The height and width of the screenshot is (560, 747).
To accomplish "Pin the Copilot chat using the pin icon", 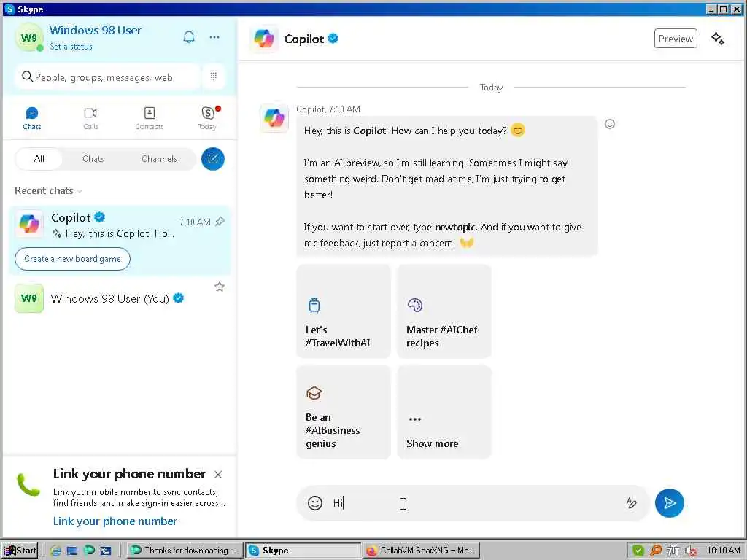I will click(220, 222).
